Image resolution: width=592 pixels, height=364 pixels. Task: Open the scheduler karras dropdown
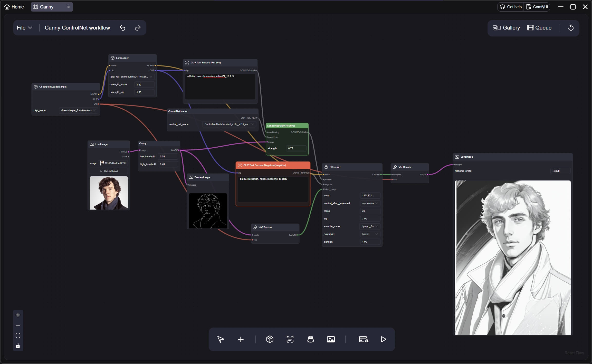point(370,234)
